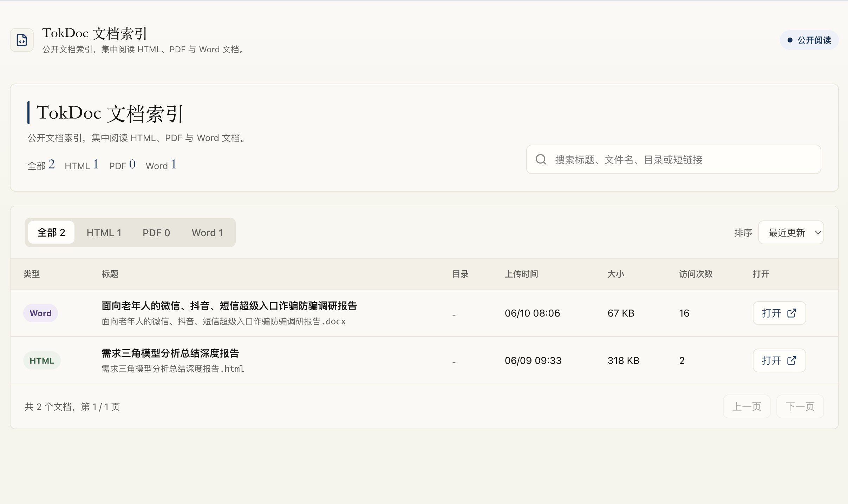Click the 上一页 pagination button
Viewport: 848px width, 504px height.
[x=746, y=406]
